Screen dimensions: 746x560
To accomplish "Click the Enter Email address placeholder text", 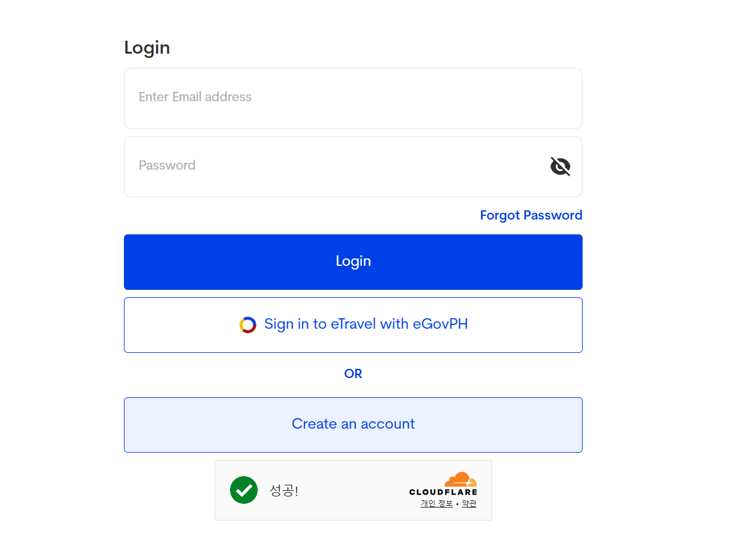I will [195, 97].
